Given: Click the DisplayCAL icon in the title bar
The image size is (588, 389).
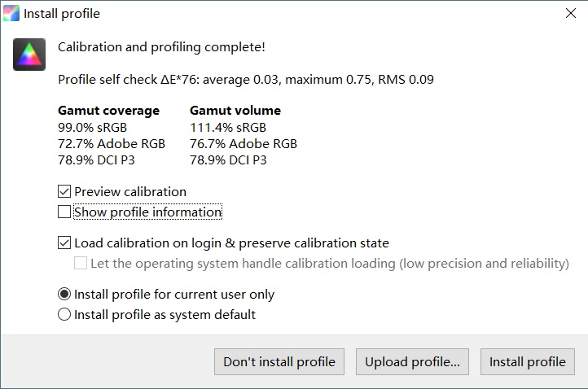Looking at the screenshot, I should click(11, 14).
